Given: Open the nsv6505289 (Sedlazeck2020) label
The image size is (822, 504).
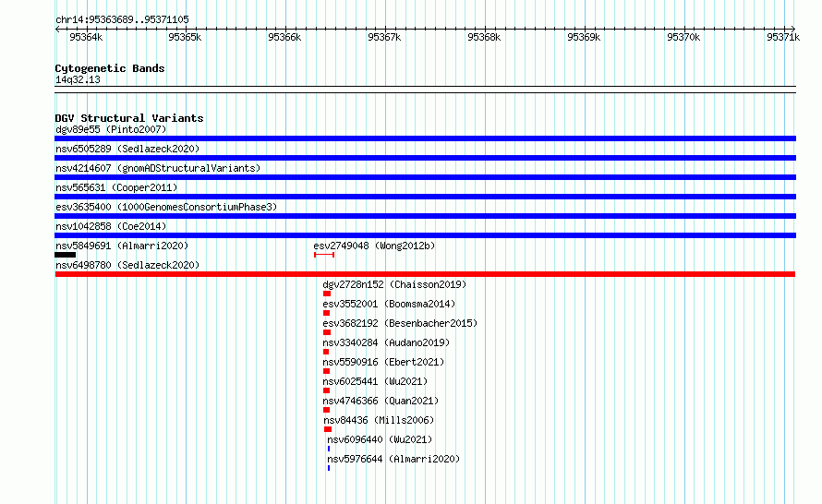Looking at the screenshot, I should click(x=127, y=149).
